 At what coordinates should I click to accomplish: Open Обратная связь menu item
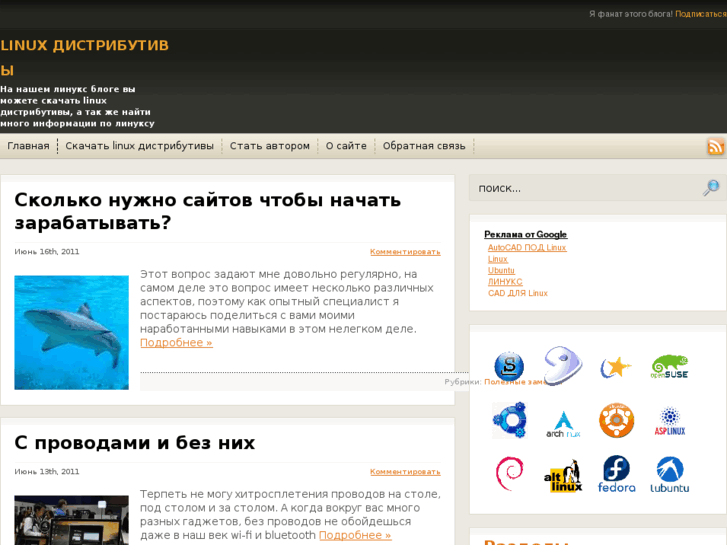(424, 146)
